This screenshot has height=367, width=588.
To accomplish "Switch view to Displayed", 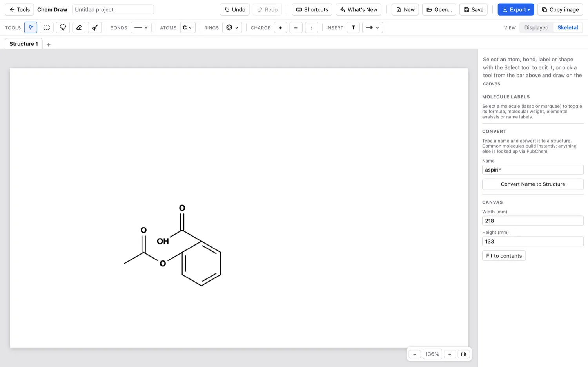I will pos(536,27).
